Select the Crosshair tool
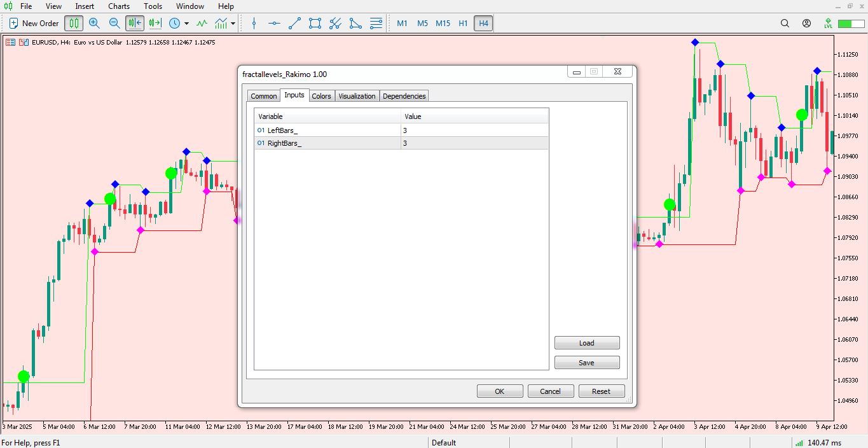 click(254, 24)
